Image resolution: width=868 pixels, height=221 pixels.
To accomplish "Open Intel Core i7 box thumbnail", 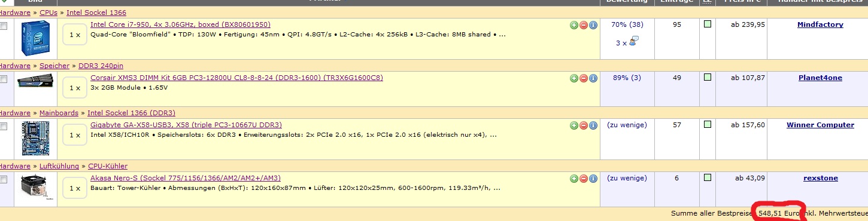I will coord(35,38).
